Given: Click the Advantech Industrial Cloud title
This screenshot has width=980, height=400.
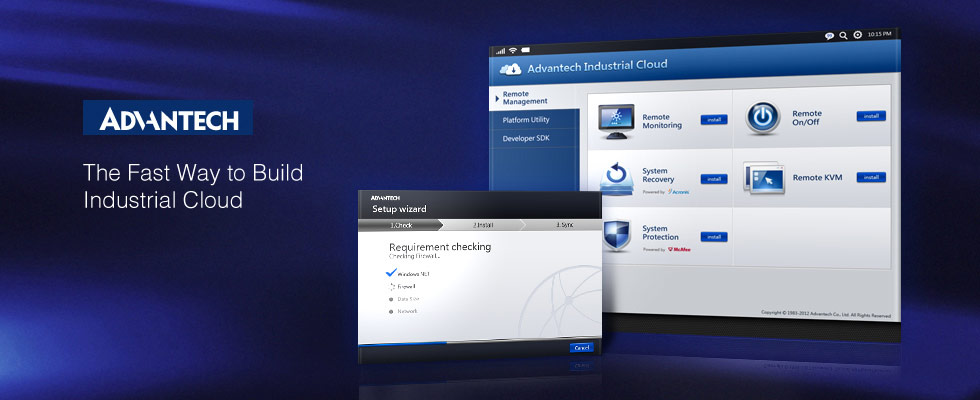Looking at the screenshot, I should point(598,66).
